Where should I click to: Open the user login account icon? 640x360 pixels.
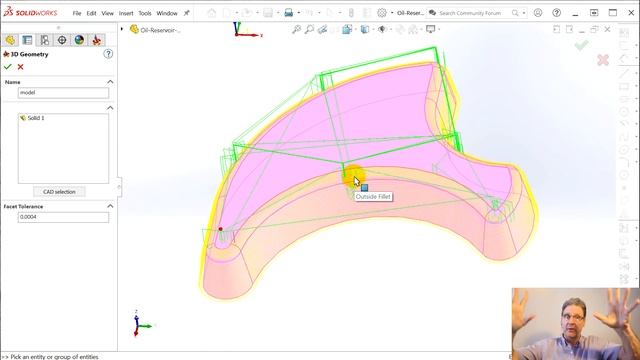tap(538, 13)
